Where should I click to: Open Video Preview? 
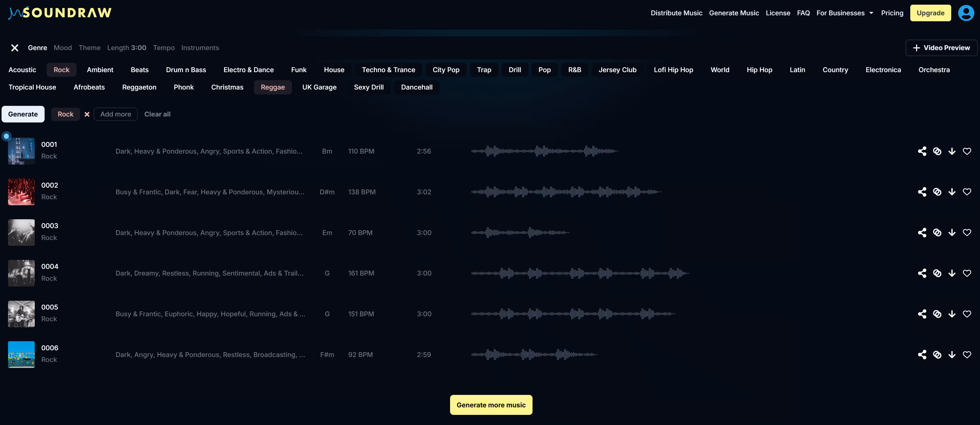(x=941, y=48)
